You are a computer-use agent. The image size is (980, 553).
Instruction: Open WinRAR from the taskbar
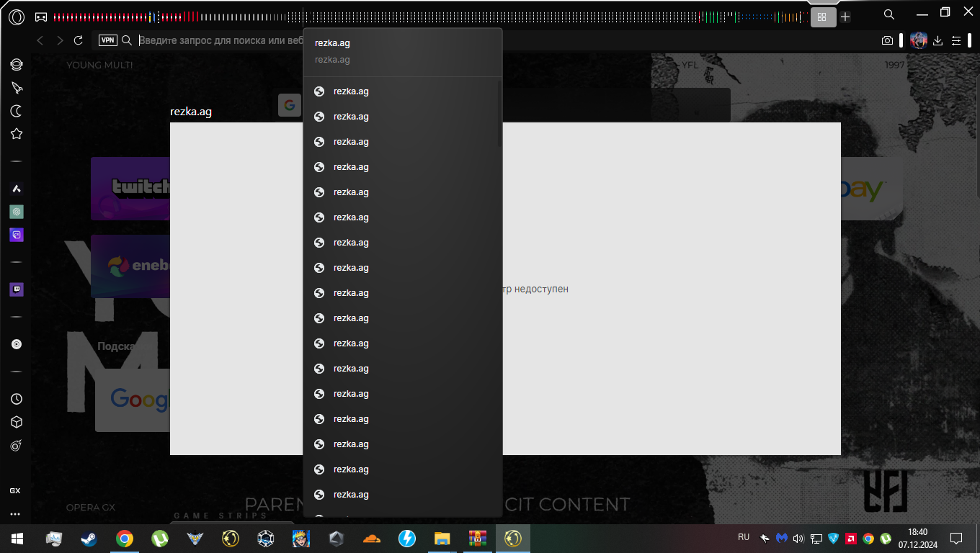click(x=478, y=538)
